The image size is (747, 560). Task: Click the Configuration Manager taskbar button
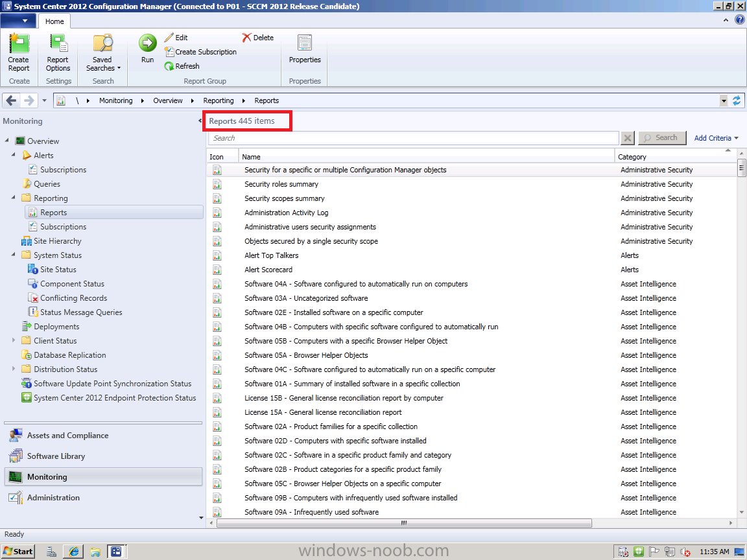[116, 552]
